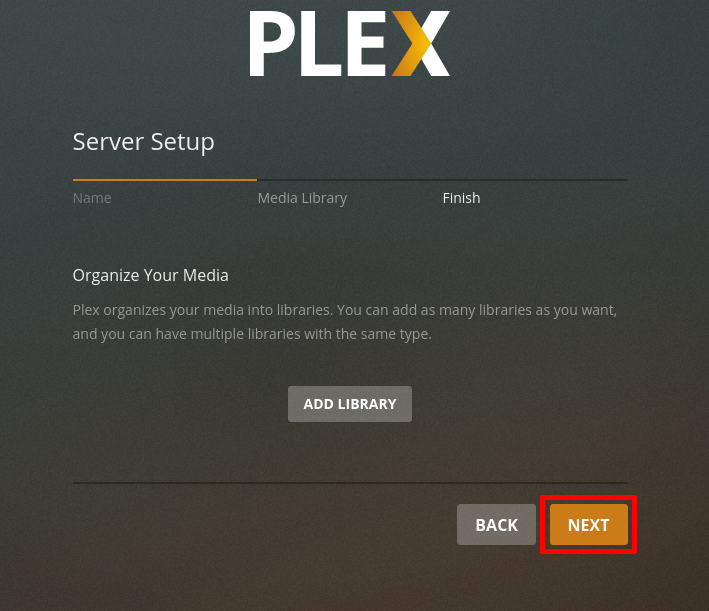Click the orange progress bar segment
709x611 pixels.
[165, 180]
